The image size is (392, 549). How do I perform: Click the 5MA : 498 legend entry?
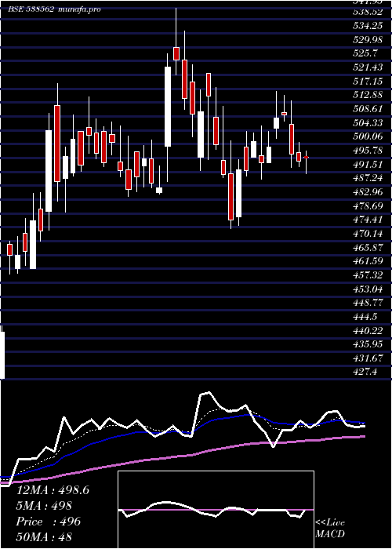(44, 506)
